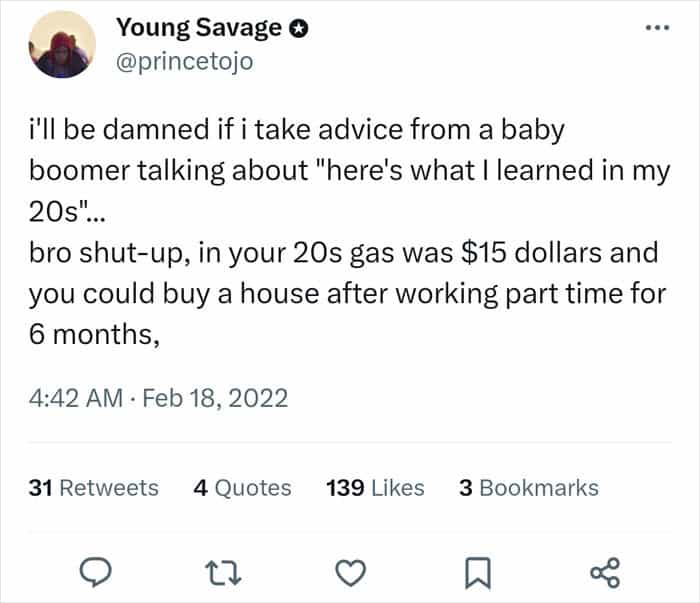Click the tweet line mentioning 6 months

point(95,337)
